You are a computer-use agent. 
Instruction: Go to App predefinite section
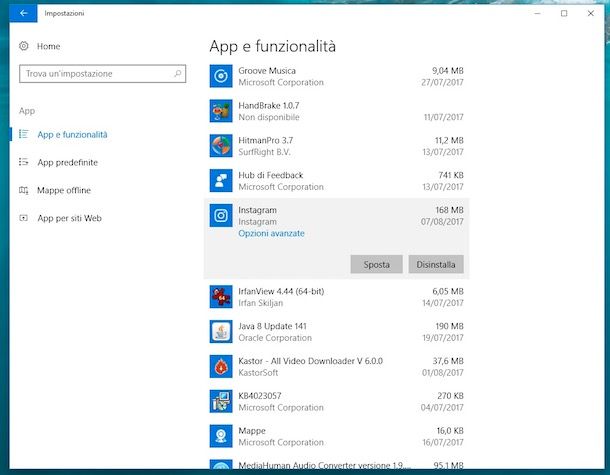[x=68, y=163]
